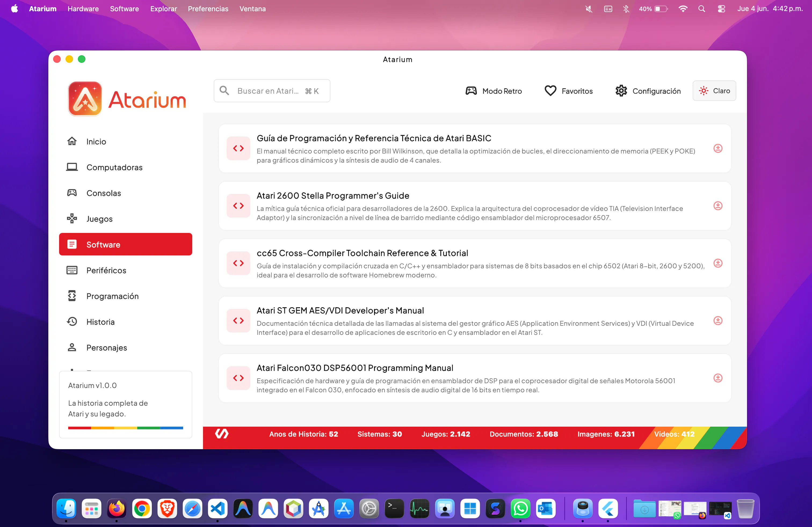Click the date and time in the menu bar
The width and height of the screenshot is (812, 527).
tap(770, 9)
